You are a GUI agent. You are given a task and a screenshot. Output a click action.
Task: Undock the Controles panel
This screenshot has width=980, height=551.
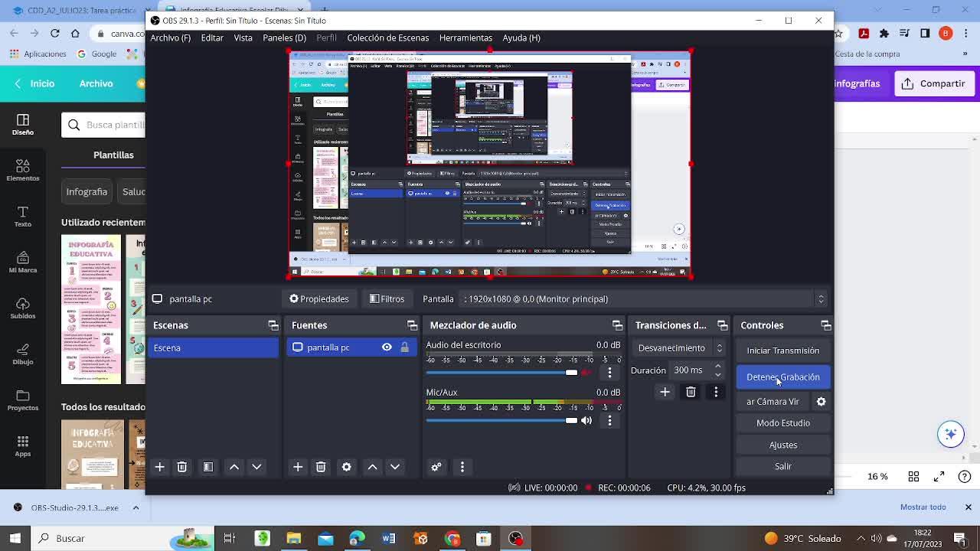(825, 325)
